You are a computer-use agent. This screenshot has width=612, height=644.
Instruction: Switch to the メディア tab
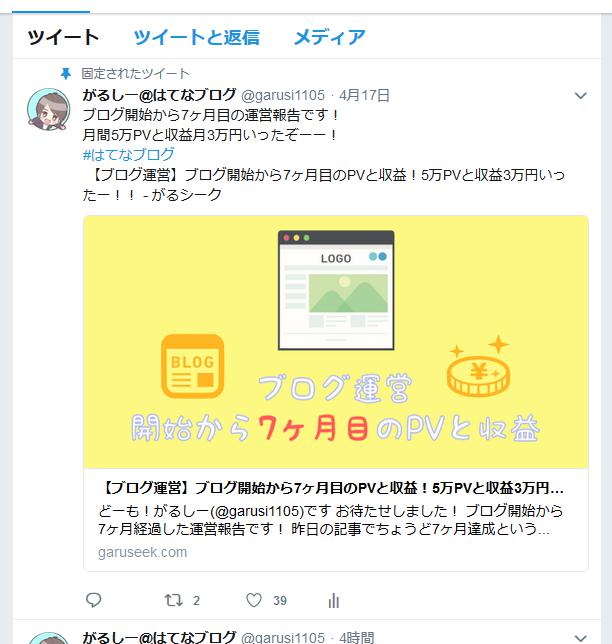(329, 37)
